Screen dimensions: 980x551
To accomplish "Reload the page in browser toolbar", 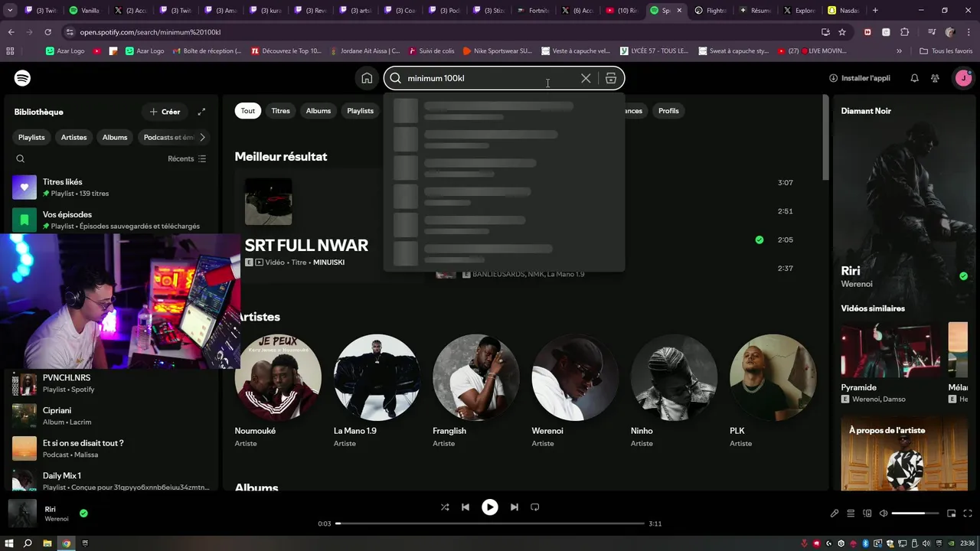I will pos(47,32).
